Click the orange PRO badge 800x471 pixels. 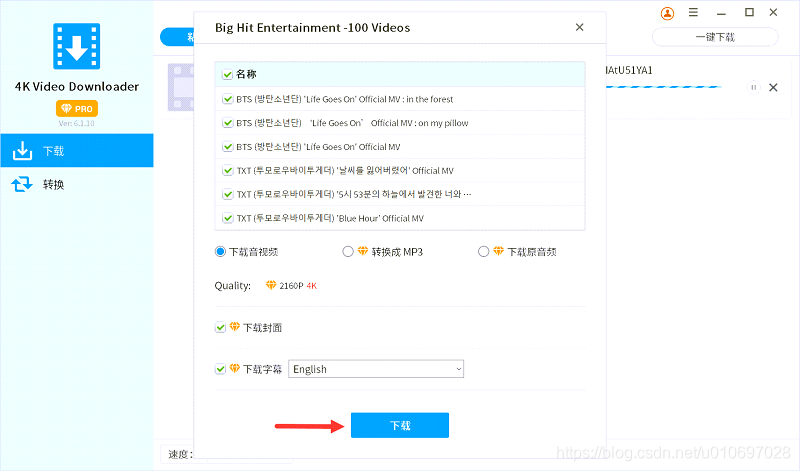click(77, 109)
